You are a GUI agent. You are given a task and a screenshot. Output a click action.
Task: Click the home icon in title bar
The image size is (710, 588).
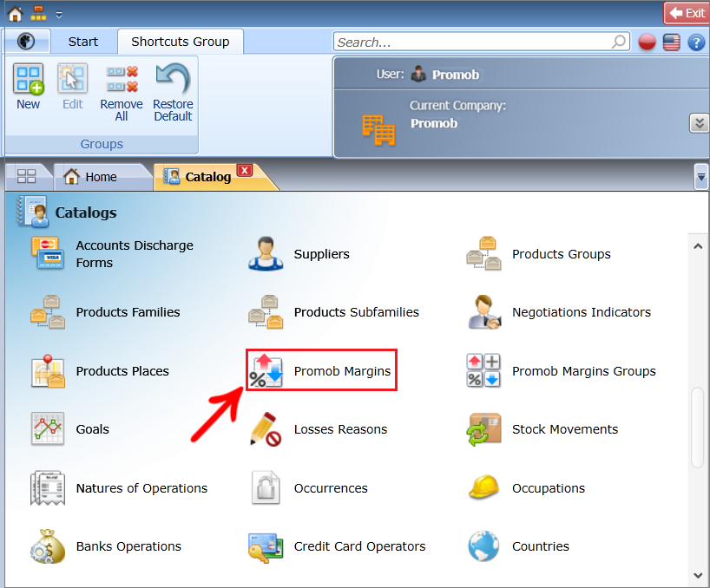[x=15, y=14]
